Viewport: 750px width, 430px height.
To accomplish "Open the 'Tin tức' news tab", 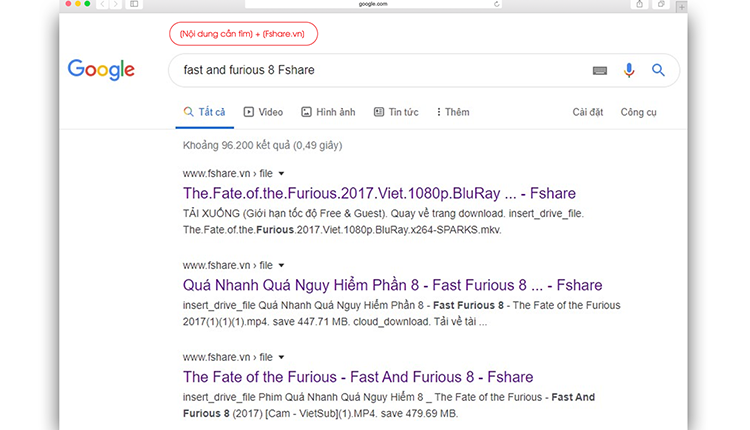I will pyautogui.click(x=396, y=112).
